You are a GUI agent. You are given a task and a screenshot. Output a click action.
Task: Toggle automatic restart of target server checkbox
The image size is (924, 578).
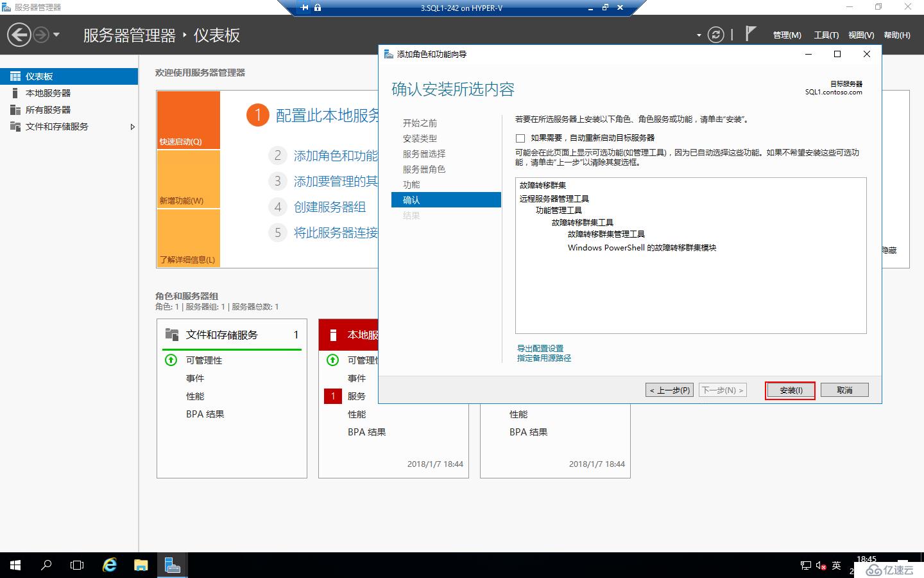pyautogui.click(x=520, y=138)
